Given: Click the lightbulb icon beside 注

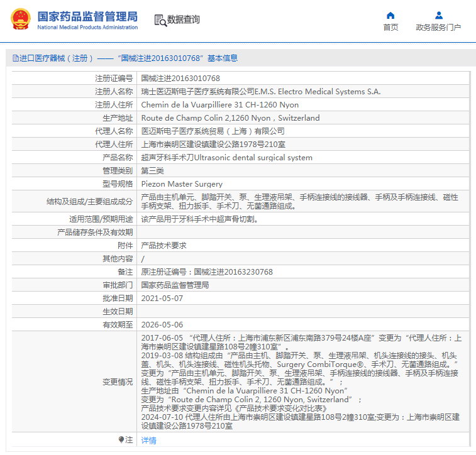Looking at the screenshot, I should (x=121, y=439).
